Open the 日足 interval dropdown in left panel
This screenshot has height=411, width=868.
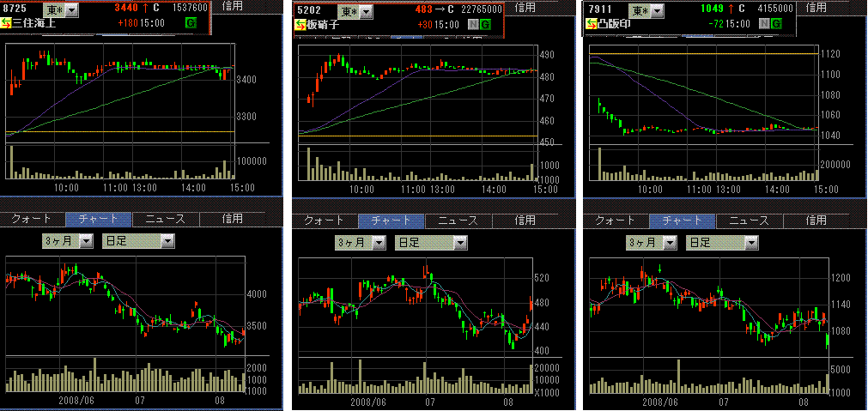pos(138,240)
